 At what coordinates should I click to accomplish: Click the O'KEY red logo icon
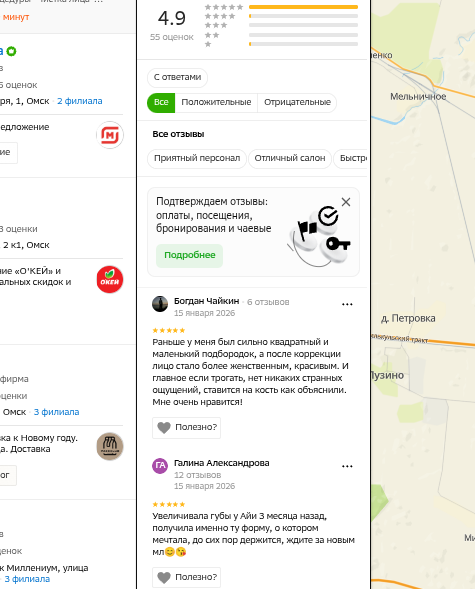(x=110, y=279)
